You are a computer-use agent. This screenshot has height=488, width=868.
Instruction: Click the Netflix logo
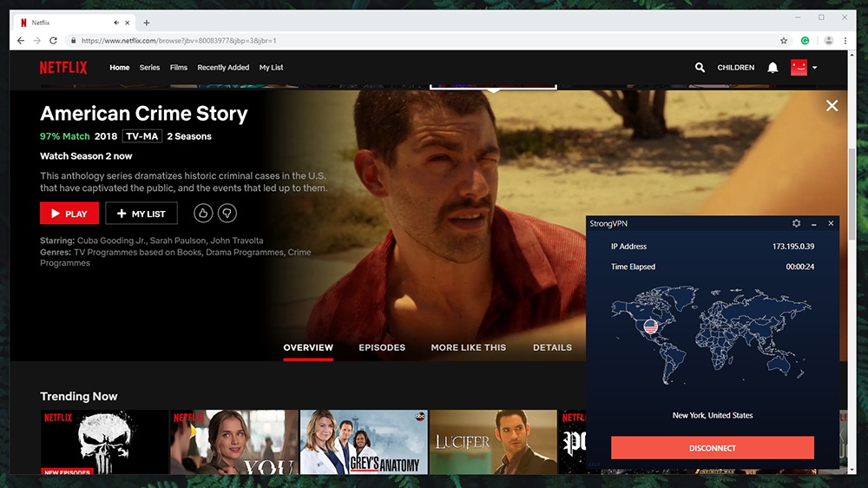coord(63,68)
